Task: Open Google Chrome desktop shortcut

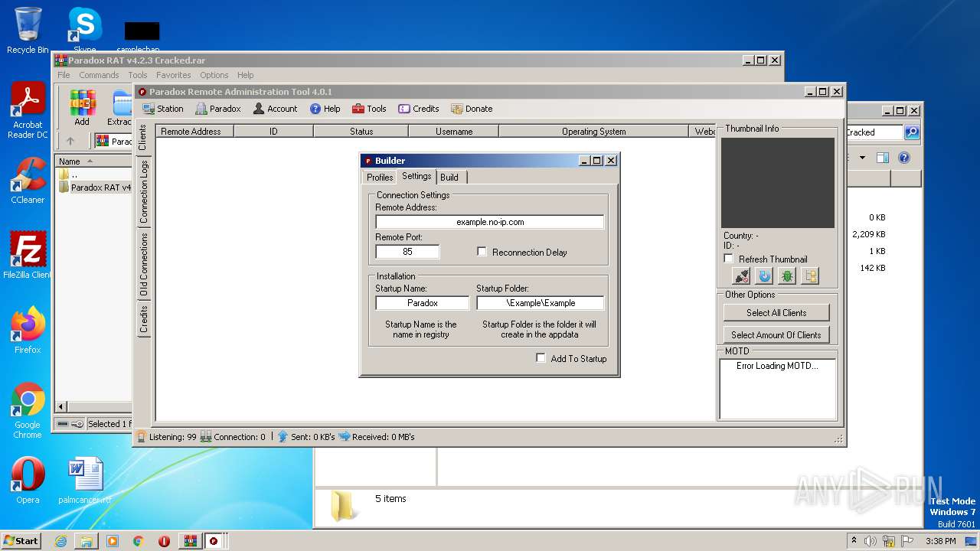Action: point(28,411)
